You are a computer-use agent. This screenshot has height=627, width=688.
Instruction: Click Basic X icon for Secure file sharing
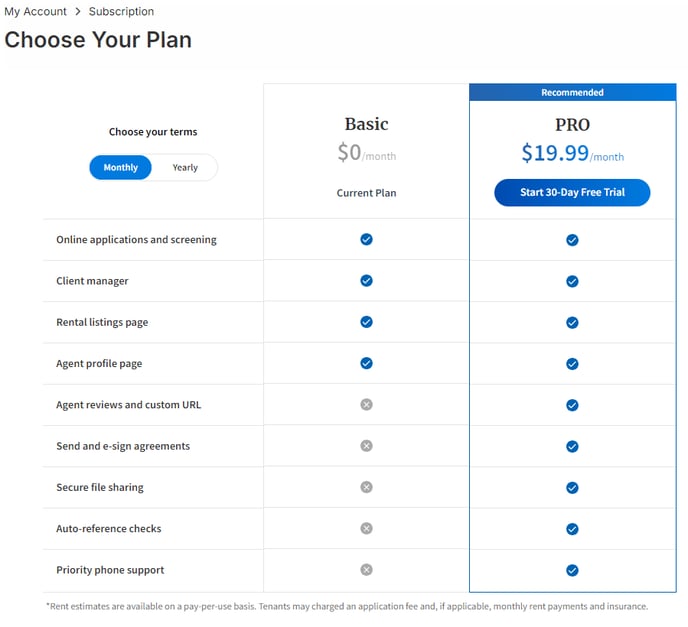click(x=366, y=487)
